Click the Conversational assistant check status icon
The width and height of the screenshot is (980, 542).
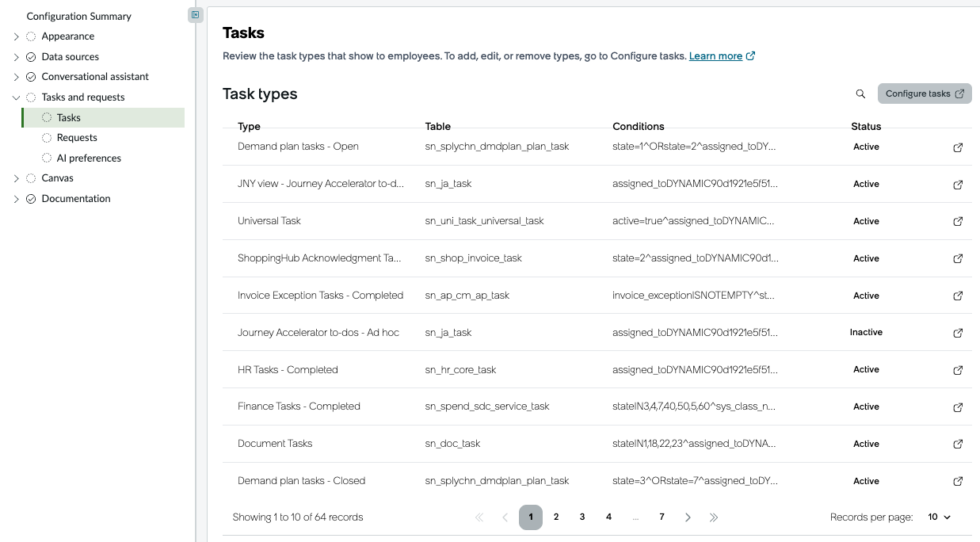point(31,77)
